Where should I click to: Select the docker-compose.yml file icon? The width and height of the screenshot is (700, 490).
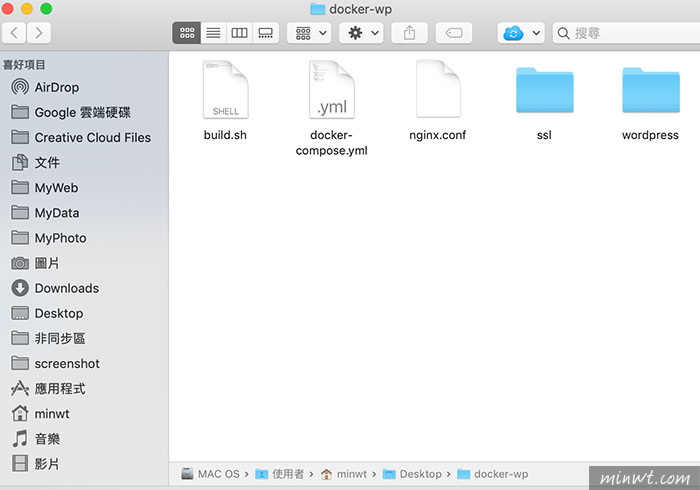pyautogui.click(x=332, y=89)
